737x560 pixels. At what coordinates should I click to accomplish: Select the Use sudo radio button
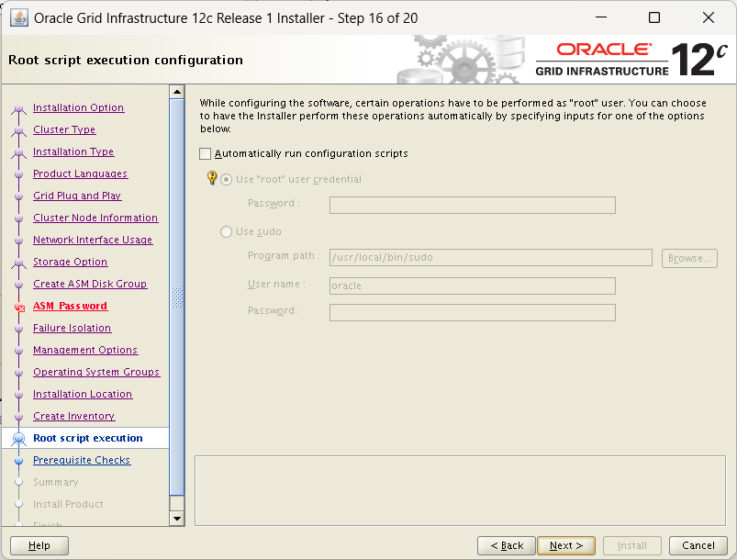point(226,232)
